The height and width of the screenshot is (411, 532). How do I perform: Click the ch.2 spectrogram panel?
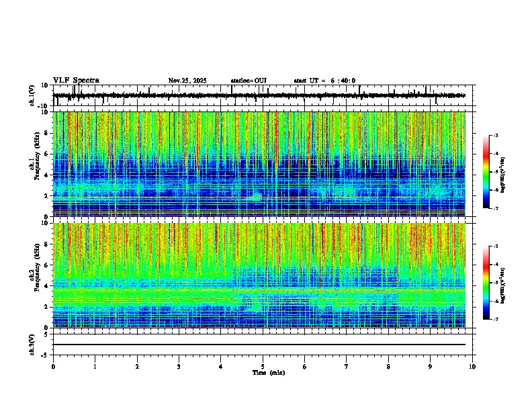pos(259,275)
